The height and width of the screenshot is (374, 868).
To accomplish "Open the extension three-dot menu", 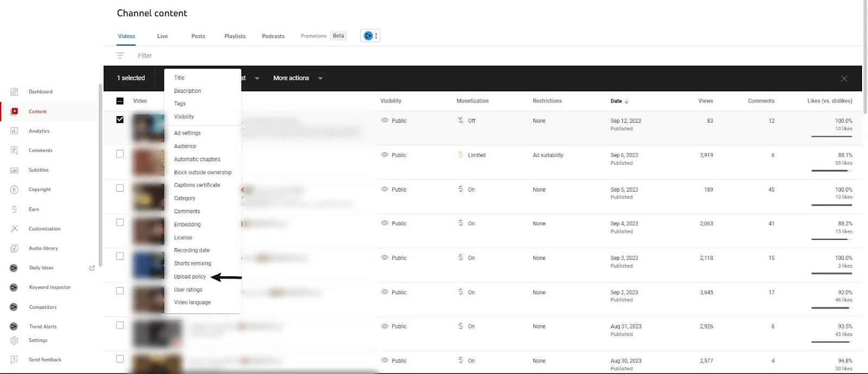I will coord(376,36).
